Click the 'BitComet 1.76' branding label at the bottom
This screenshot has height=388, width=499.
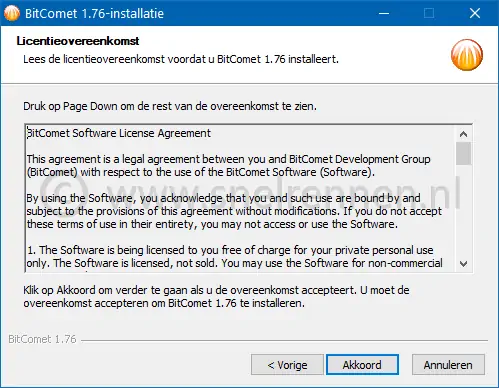click(x=42, y=339)
